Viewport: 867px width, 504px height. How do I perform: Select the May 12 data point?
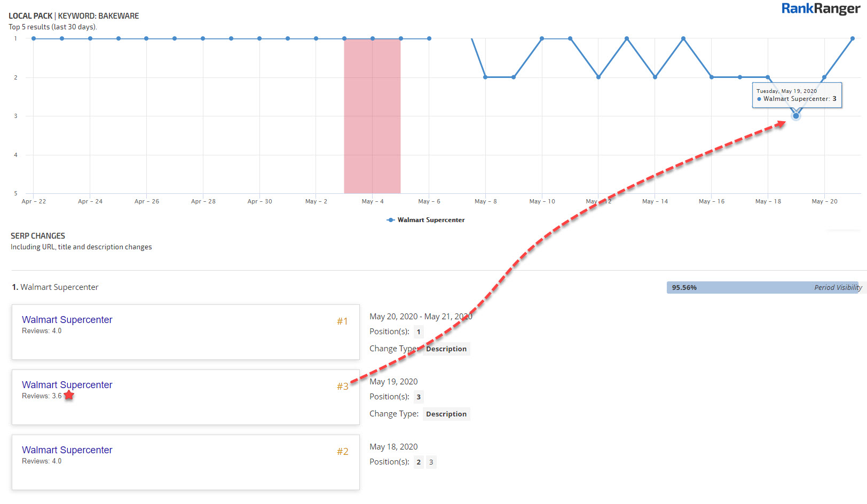click(598, 77)
